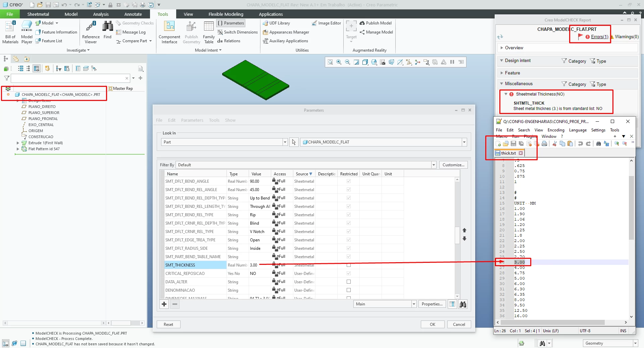Toggle Restricted checkbox for SMT_DFLT_BEND_ANGLE
The height and width of the screenshot is (348, 644).
click(349, 181)
